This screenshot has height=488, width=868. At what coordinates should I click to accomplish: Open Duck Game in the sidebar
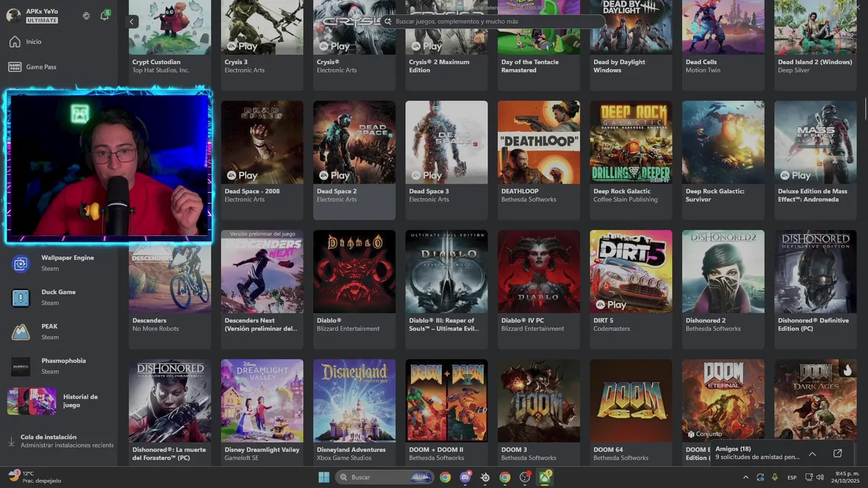58,297
